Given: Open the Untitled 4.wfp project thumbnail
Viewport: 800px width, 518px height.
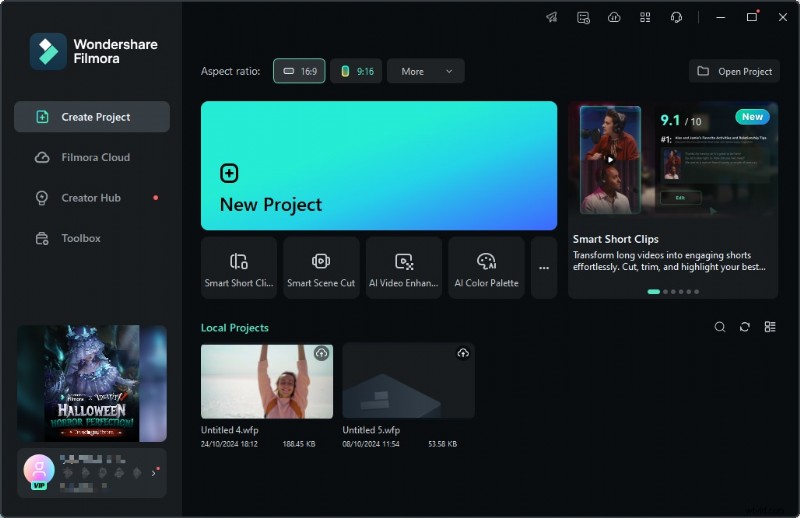Looking at the screenshot, I should (x=266, y=381).
